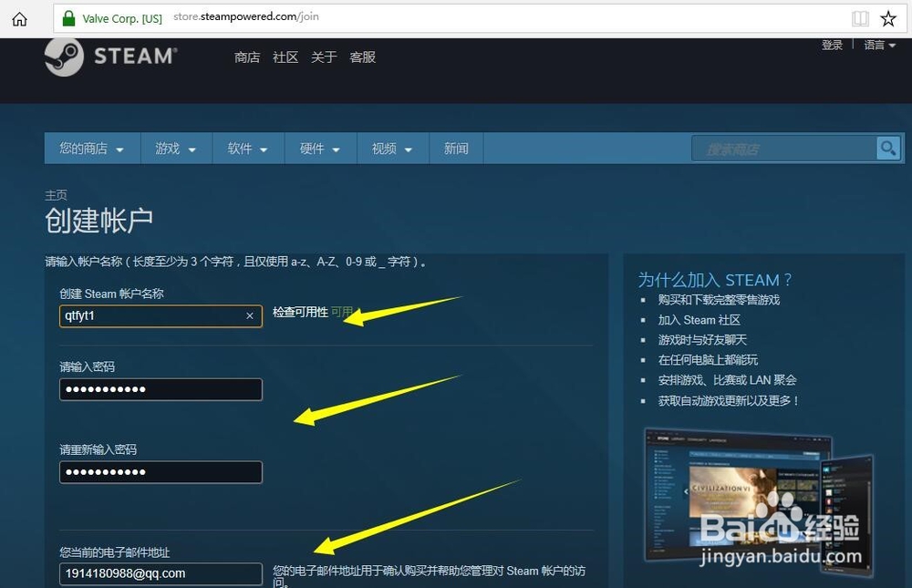Click the 在任何电脑上都能玩 text

708,360
